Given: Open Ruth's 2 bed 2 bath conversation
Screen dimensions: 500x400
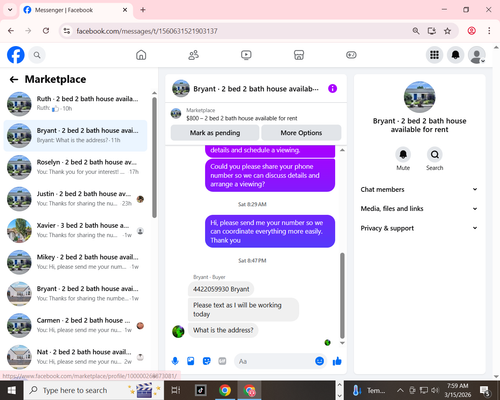Looking at the screenshot, I should pyautogui.click(x=75, y=104).
